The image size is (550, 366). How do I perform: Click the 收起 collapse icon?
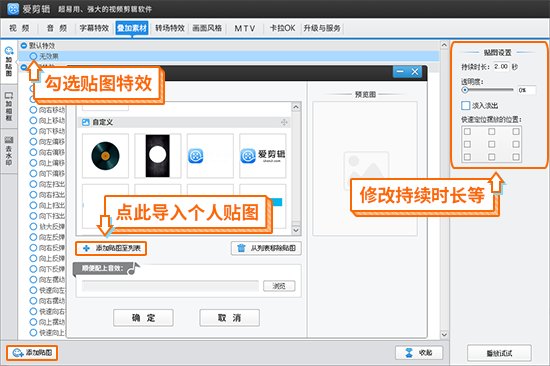(409, 353)
